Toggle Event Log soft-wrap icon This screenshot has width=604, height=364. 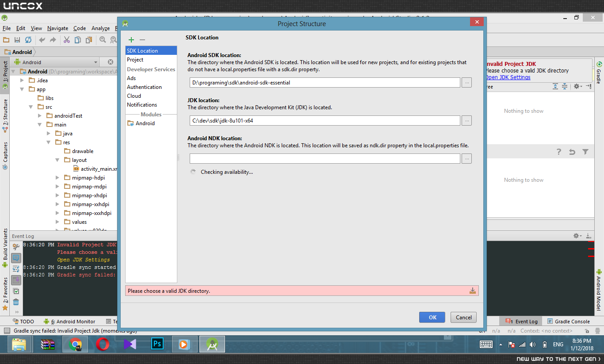coord(16,269)
